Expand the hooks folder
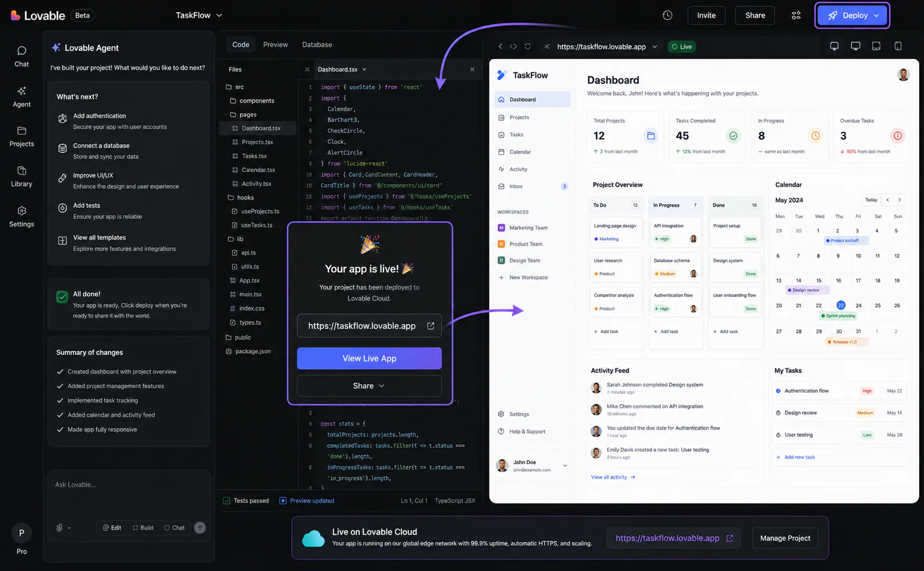Image resolution: width=924 pixels, height=571 pixels. pyautogui.click(x=241, y=197)
